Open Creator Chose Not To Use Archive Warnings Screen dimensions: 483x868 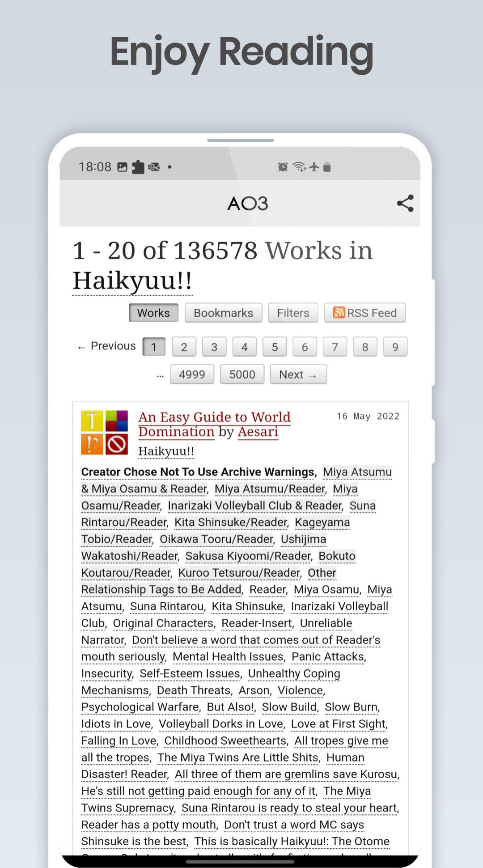[198, 472]
